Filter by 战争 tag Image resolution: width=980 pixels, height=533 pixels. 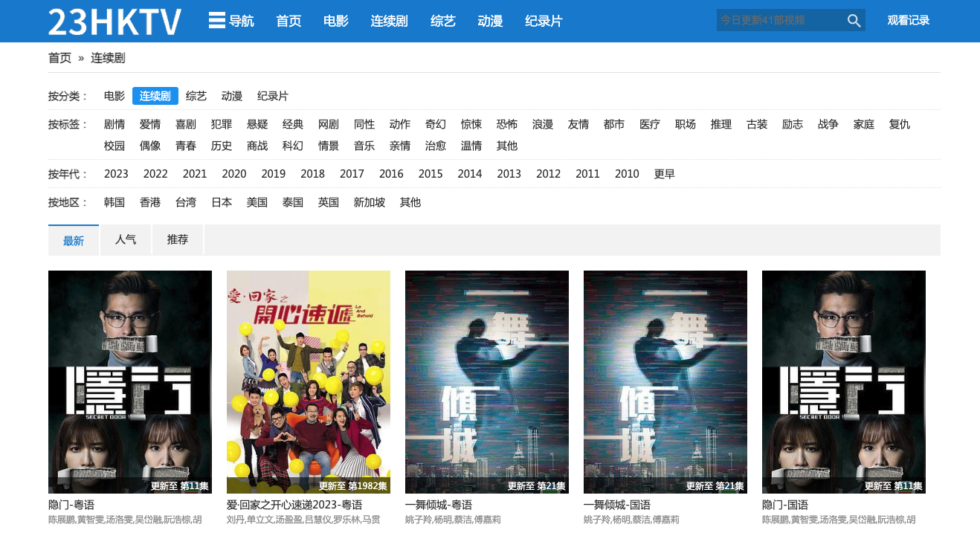pyautogui.click(x=828, y=124)
